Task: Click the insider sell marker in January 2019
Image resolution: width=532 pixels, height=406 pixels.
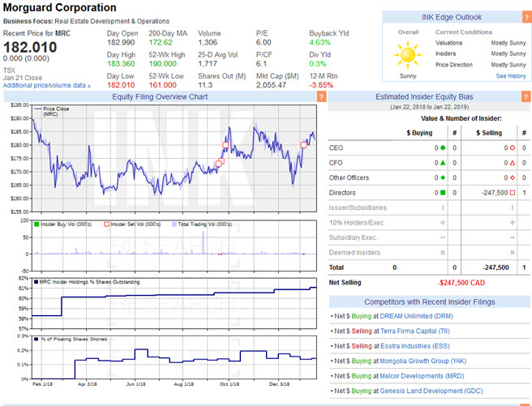Action: pyautogui.click(x=303, y=145)
